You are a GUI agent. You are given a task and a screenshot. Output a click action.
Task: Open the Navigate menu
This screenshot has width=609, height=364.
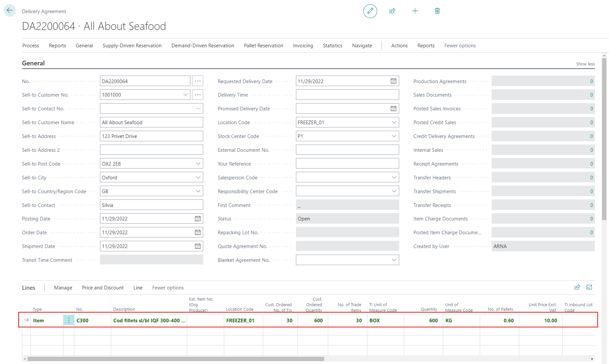[x=362, y=46]
